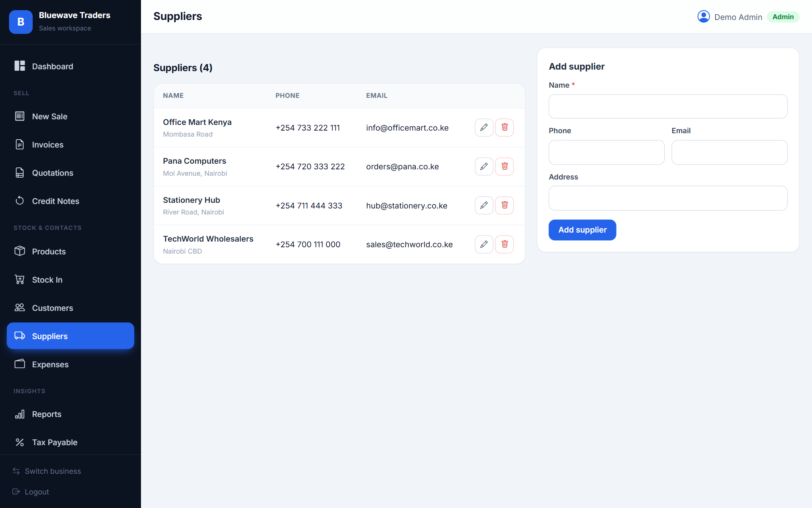Screen dimensions: 812x508
Task: Click the Logout link
Action: (31, 492)
